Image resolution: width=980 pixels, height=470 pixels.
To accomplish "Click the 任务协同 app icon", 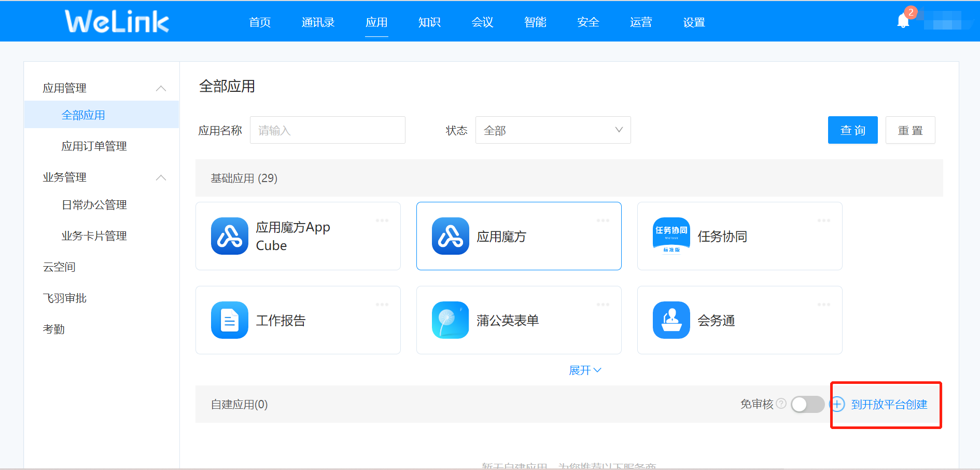I will [x=671, y=236].
